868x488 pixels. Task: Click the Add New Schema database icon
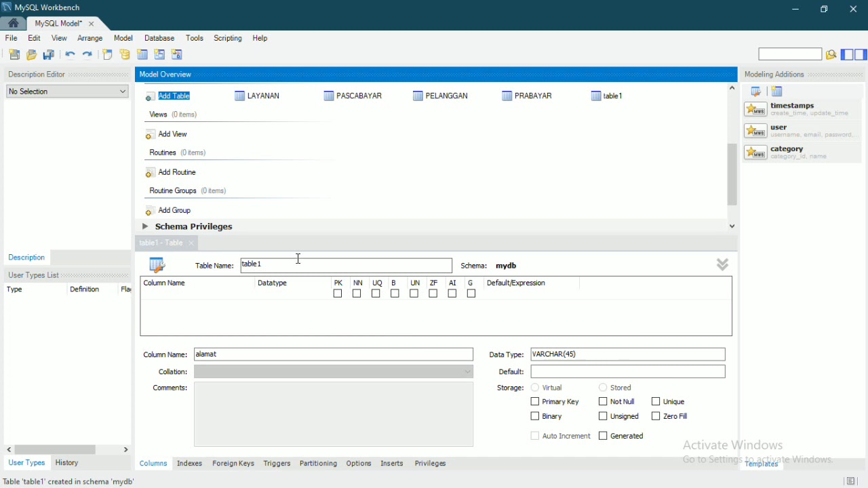click(125, 55)
